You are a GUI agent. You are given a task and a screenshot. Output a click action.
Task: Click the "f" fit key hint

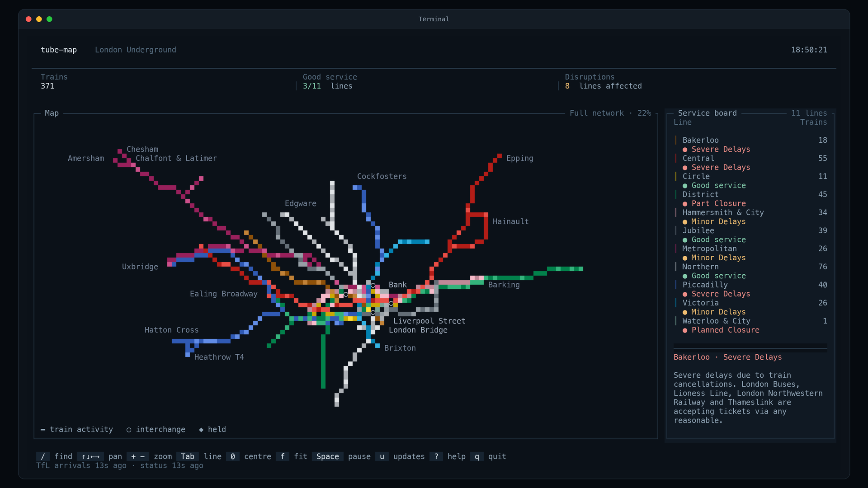coord(283,456)
